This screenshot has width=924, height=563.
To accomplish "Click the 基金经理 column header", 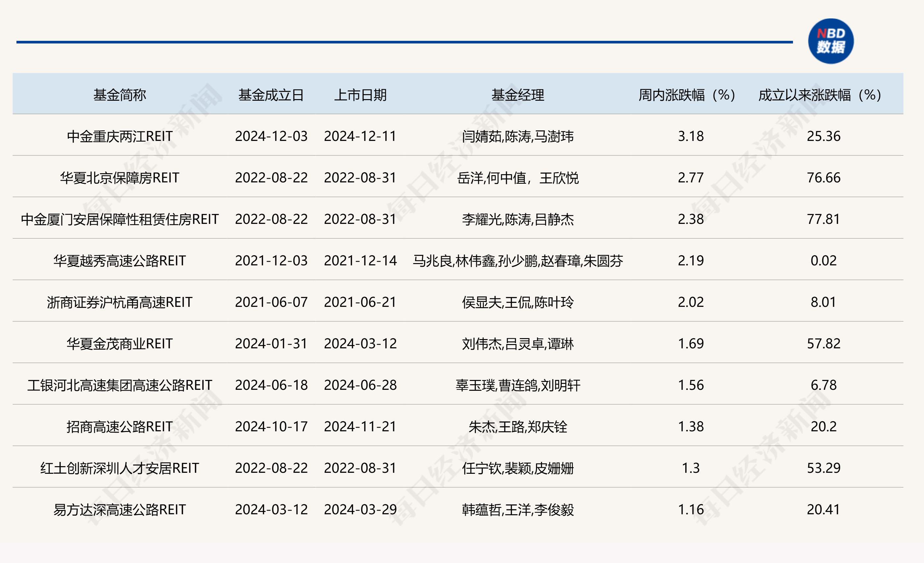I will coord(518,95).
